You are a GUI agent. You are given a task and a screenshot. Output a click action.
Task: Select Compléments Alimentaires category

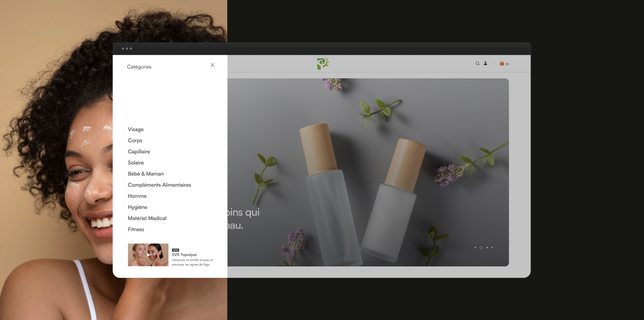pyautogui.click(x=160, y=185)
